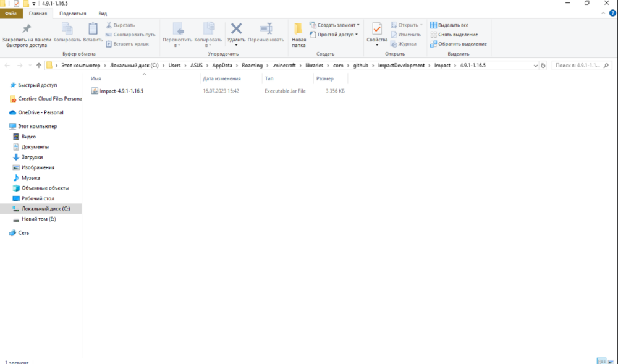Viewport: 618px width, 364px height.
Task: Open the address bar history dropdown
Action: pos(535,66)
